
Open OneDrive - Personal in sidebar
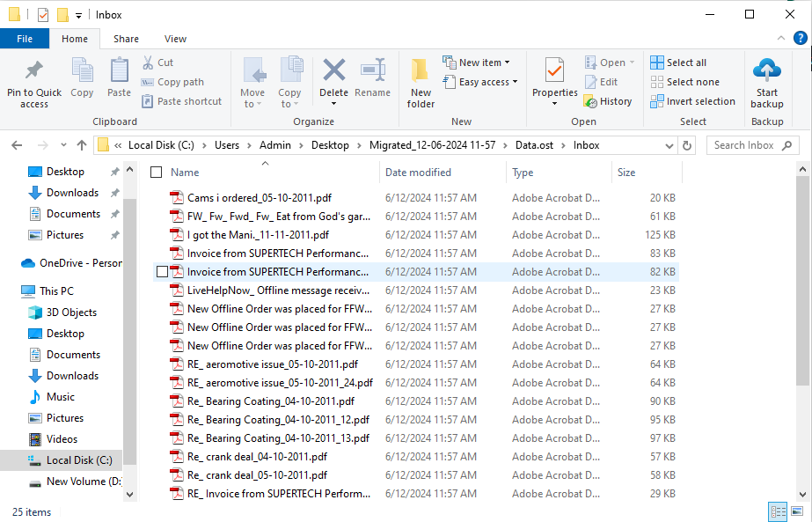click(x=71, y=263)
